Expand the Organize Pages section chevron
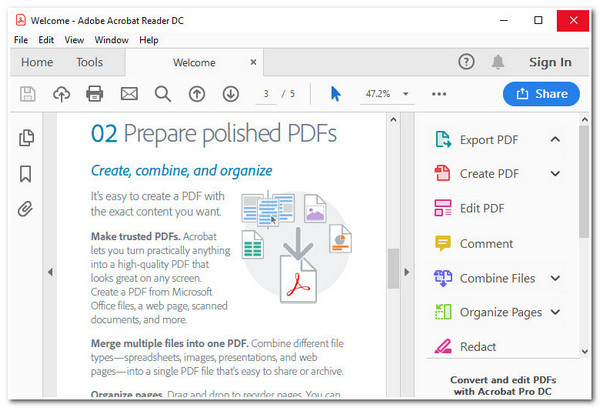Viewport: 600px width, 408px height. coord(555,312)
